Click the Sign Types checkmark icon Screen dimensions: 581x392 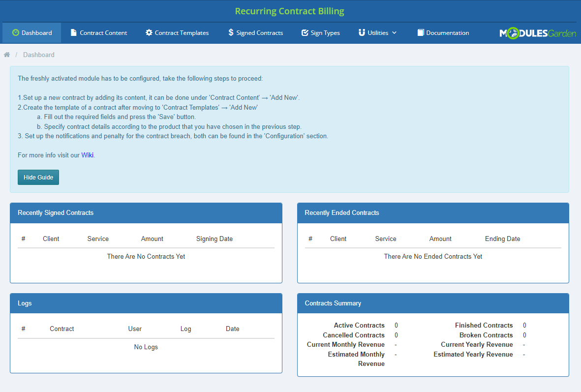coord(305,32)
